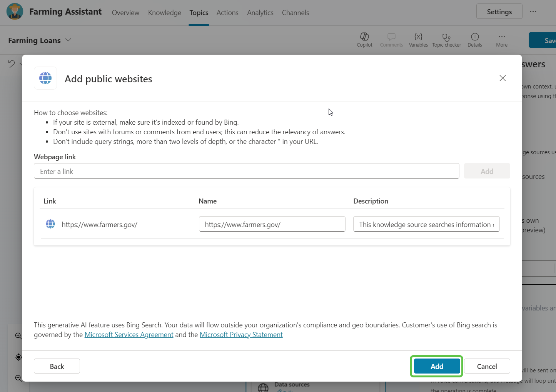Open the Microsoft Privacy Statement link
Image resolution: width=556 pixels, height=392 pixels.
point(241,335)
